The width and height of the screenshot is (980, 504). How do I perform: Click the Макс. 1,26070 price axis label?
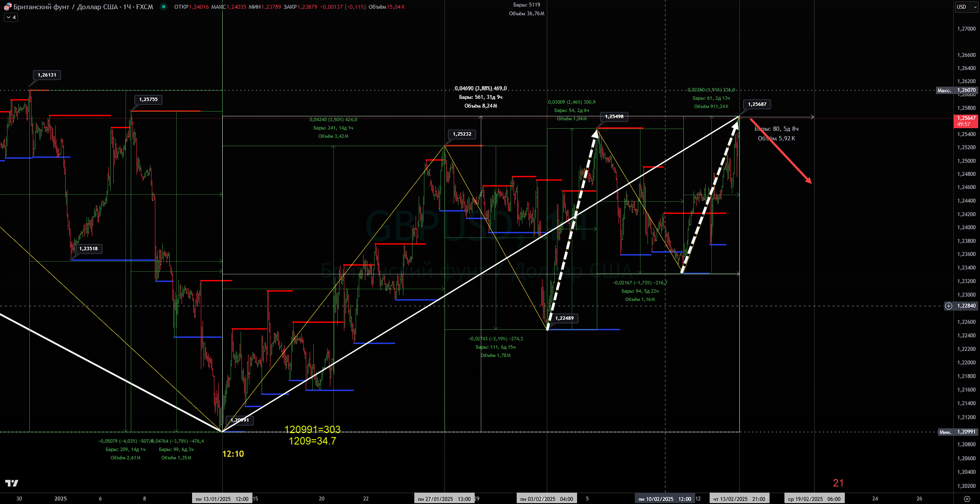coord(957,90)
